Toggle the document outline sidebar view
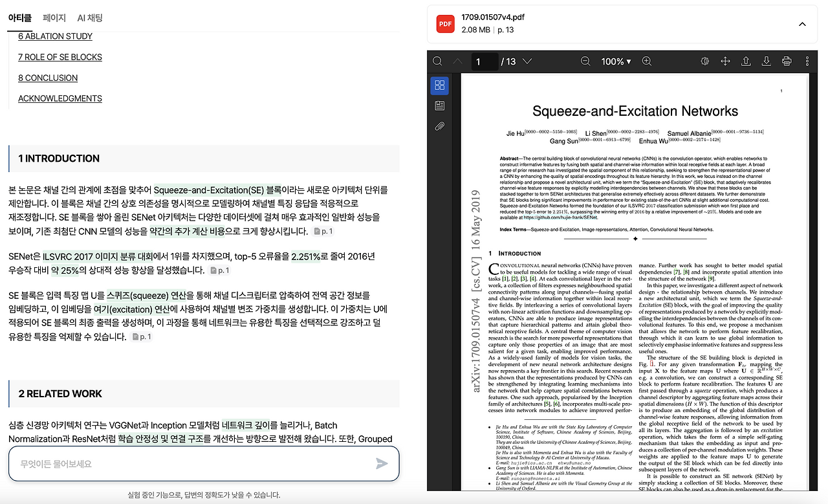This screenshot has width=828, height=504. (441, 105)
